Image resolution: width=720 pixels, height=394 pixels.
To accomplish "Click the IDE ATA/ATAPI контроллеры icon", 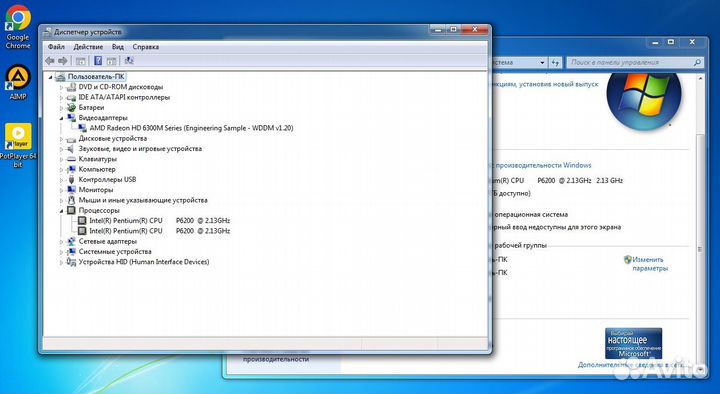I will [71, 97].
